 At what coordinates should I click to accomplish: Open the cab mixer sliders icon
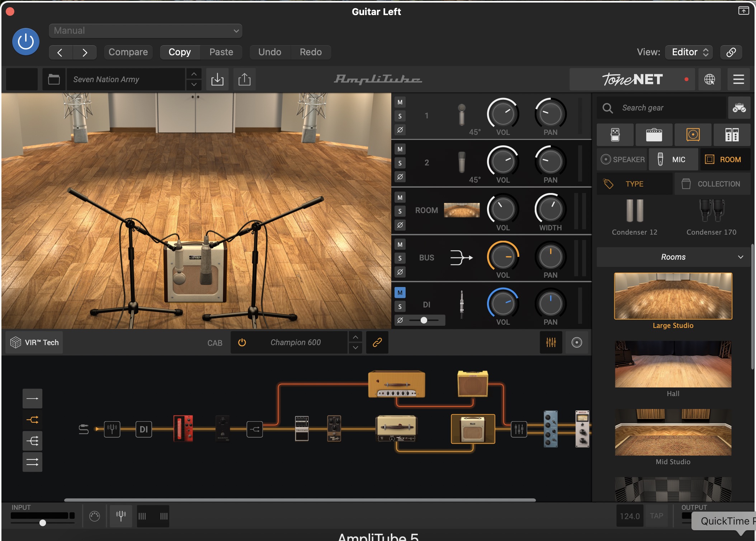pyautogui.click(x=551, y=343)
